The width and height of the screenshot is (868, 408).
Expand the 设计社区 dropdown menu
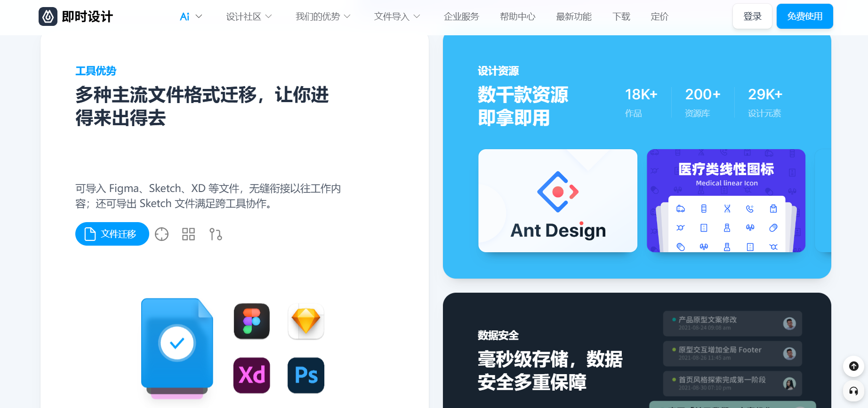point(249,16)
